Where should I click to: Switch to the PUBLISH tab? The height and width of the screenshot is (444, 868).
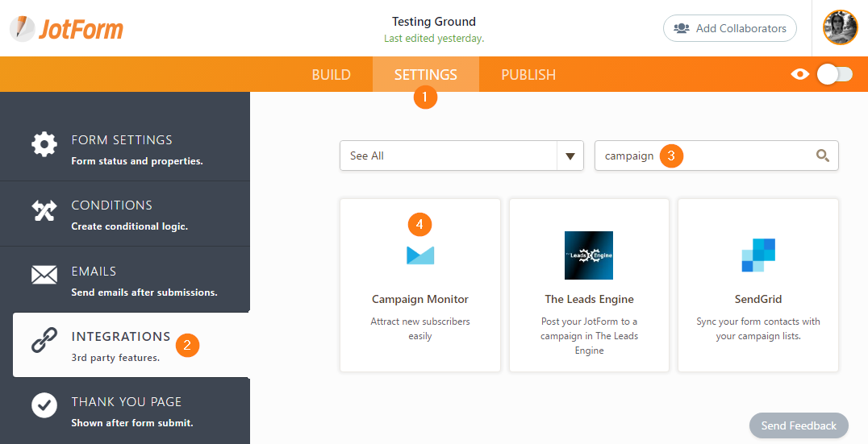pos(528,75)
